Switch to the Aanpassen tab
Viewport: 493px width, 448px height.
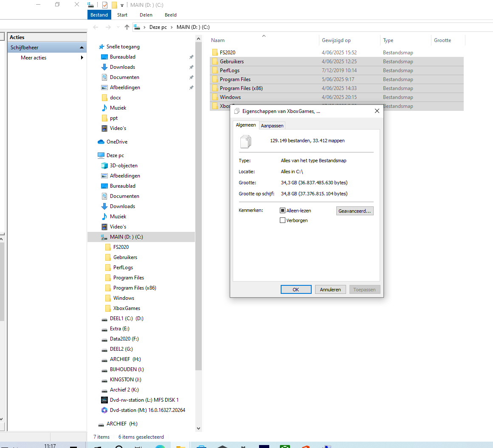[x=272, y=126]
